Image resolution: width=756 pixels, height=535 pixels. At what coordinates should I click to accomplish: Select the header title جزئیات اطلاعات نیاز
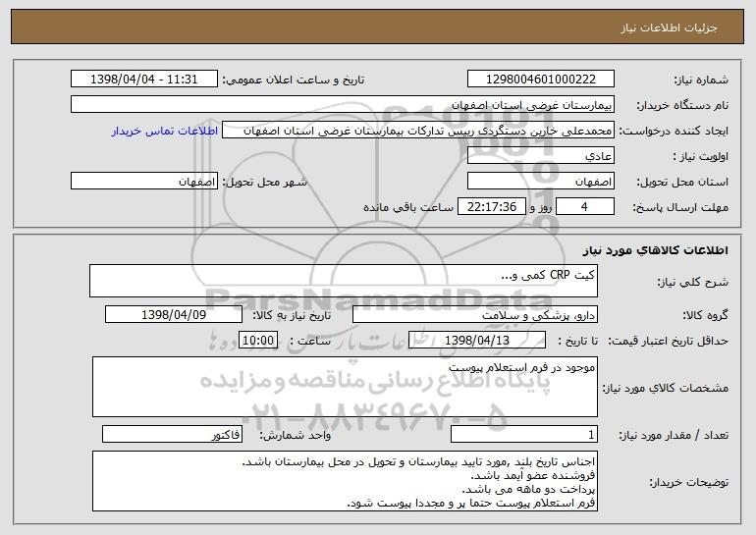tap(669, 27)
